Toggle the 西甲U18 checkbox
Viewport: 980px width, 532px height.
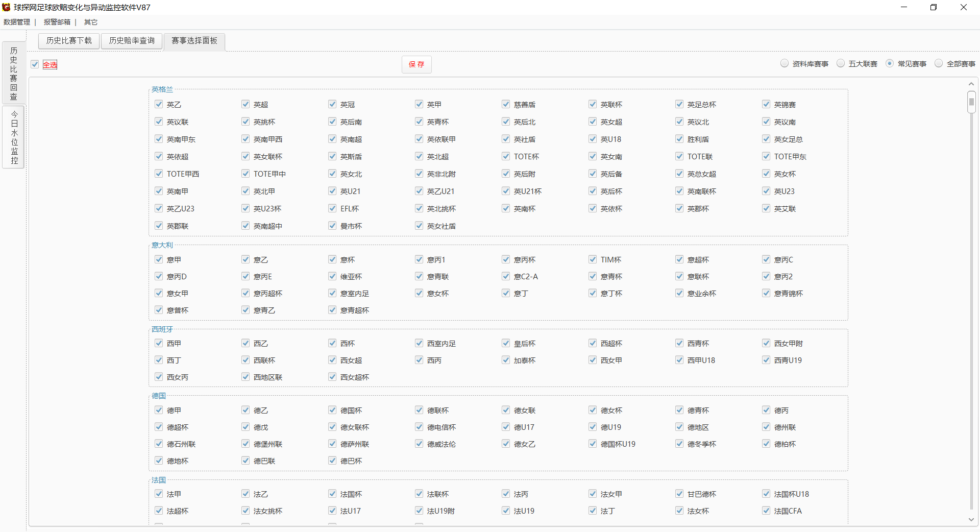pyautogui.click(x=679, y=360)
